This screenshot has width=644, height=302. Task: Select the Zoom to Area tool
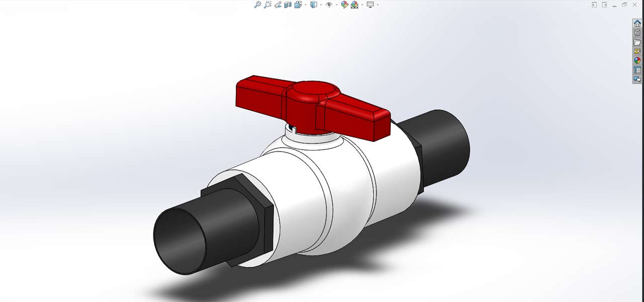pyautogui.click(x=268, y=5)
